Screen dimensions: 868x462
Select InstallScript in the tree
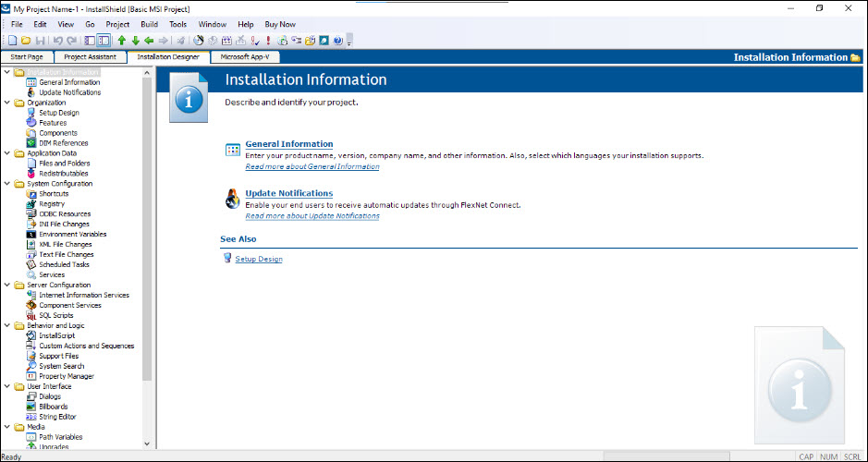coord(56,335)
